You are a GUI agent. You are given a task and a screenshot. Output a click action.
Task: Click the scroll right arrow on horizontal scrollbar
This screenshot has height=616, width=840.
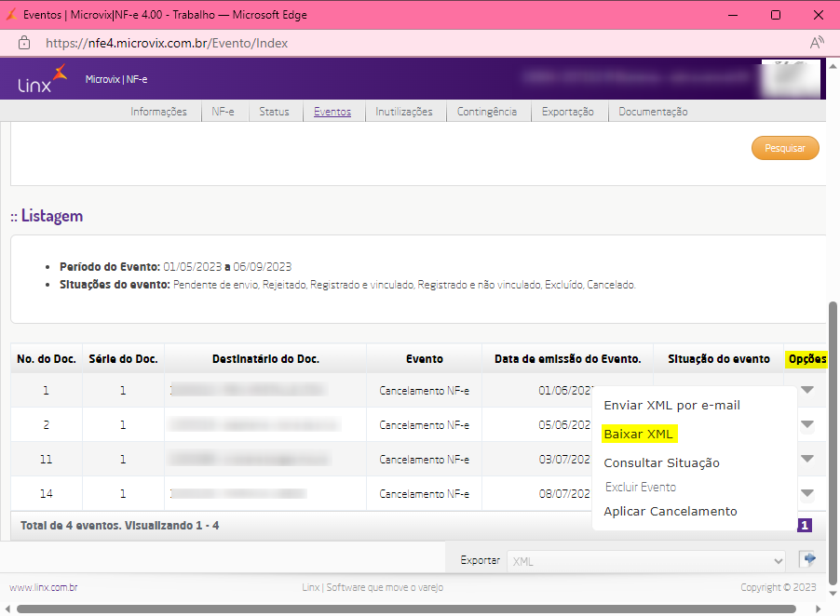[818, 609]
